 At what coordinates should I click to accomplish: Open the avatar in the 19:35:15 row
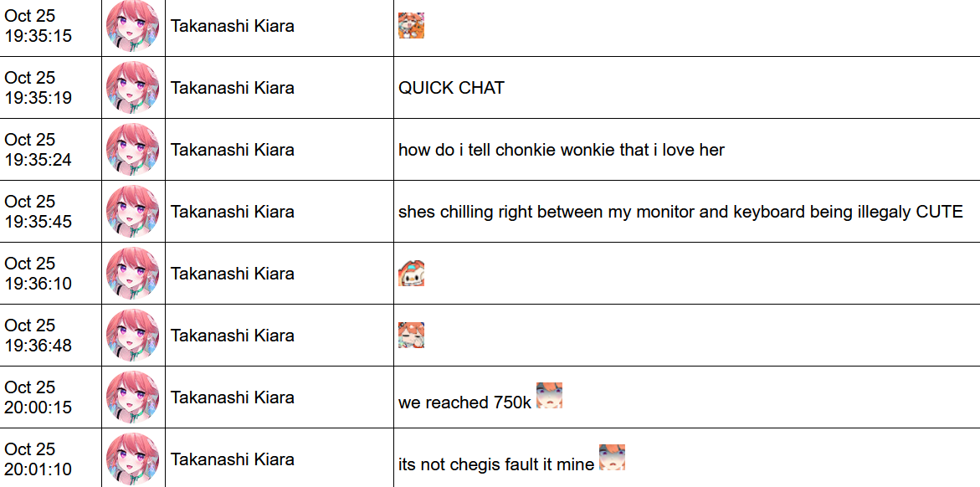(x=133, y=25)
